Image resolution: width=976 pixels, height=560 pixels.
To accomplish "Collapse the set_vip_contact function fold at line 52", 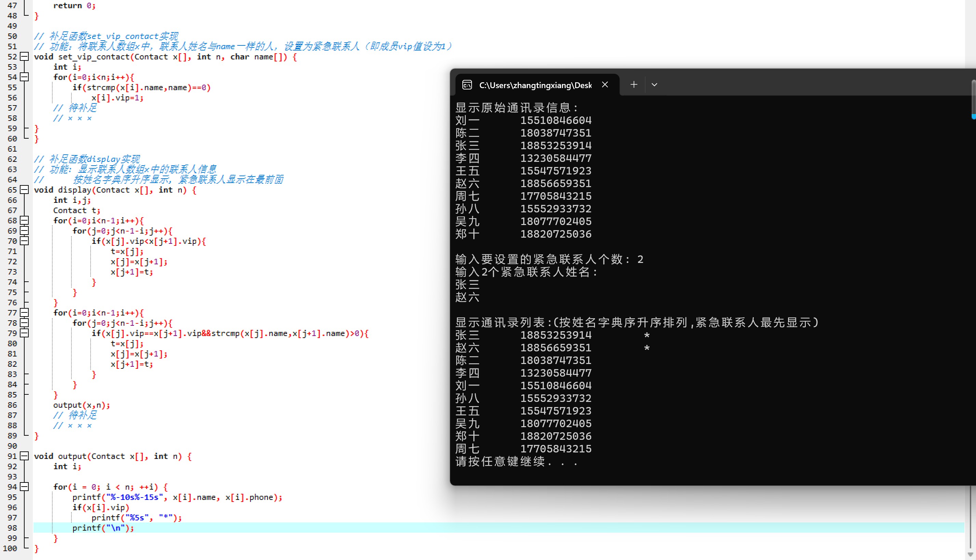I will [24, 57].
